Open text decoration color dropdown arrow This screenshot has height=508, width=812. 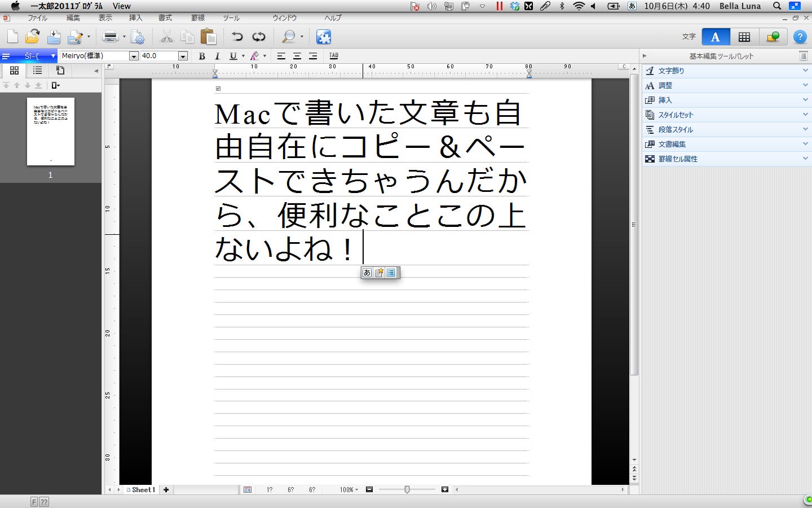pos(264,56)
